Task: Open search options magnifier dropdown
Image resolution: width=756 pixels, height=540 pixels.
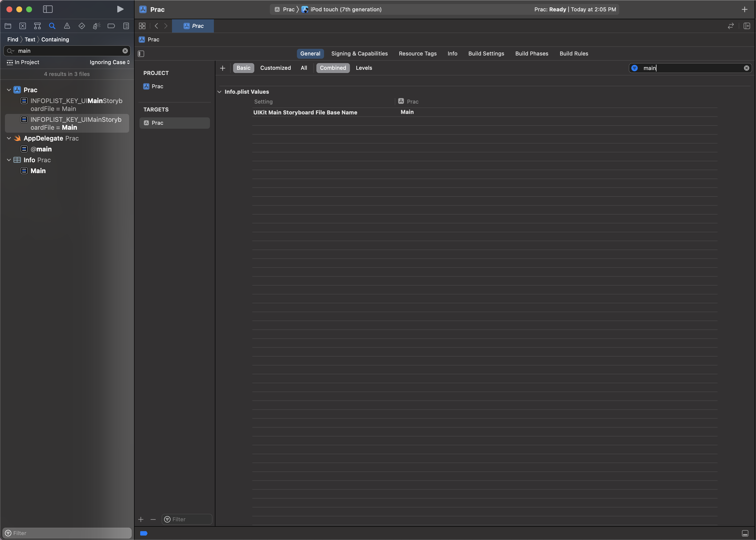Action: [11, 51]
